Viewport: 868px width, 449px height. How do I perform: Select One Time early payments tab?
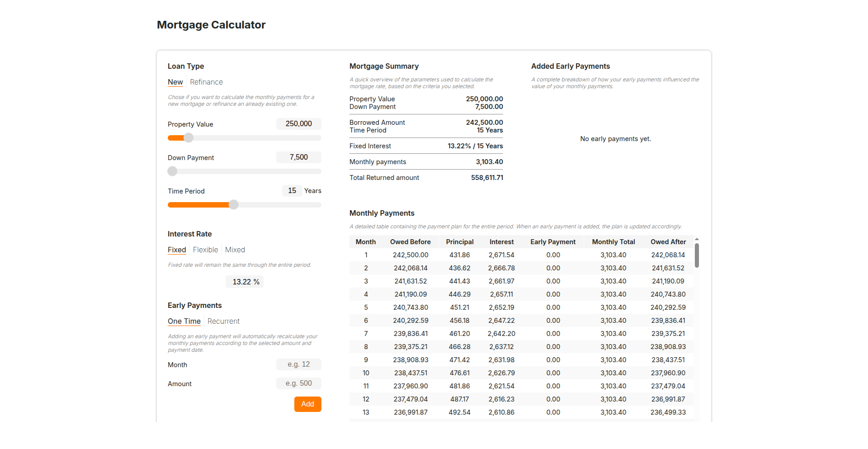(x=184, y=321)
